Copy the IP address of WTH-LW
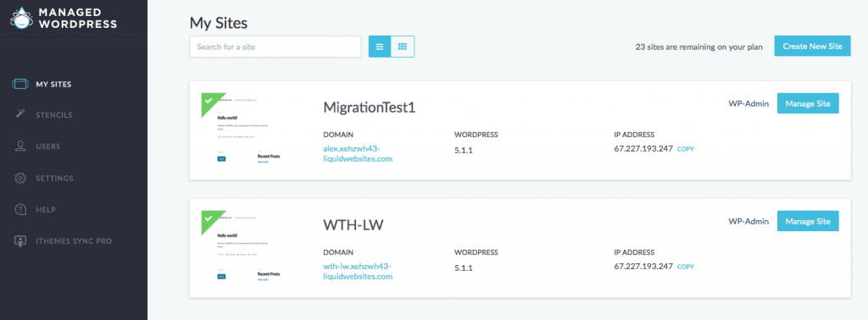This screenshot has height=320, width=868. 685,267
